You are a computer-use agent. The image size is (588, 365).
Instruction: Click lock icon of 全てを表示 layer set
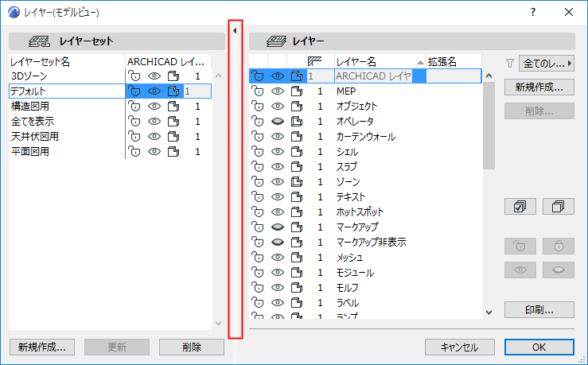pyautogui.click(x=134, y=122)
